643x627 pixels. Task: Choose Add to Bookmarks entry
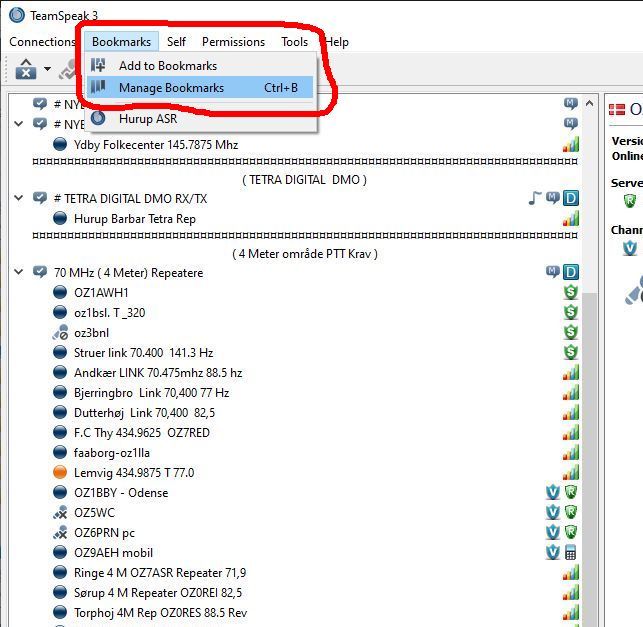point(200,66)
